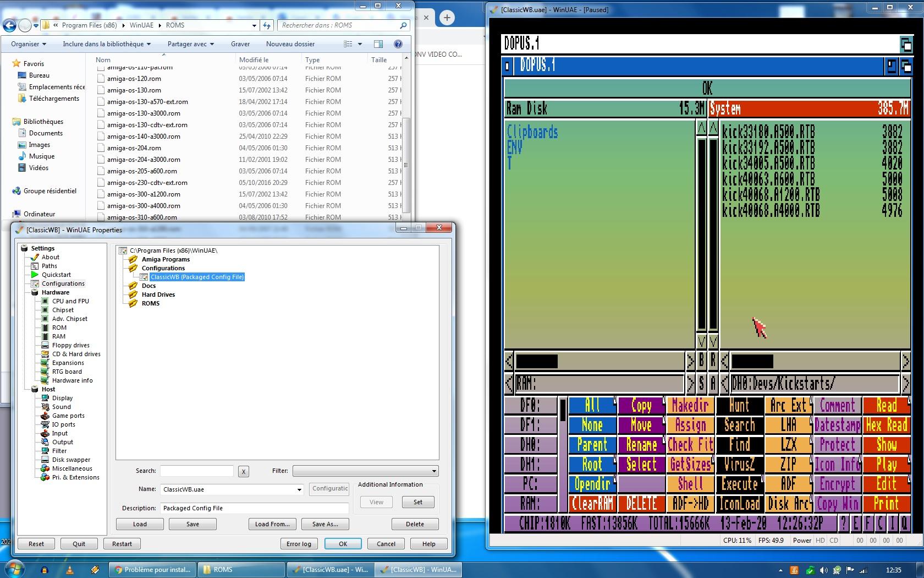Click the configuration Search input field
This screenshot has width=924, height=578.
pos(196,471)
